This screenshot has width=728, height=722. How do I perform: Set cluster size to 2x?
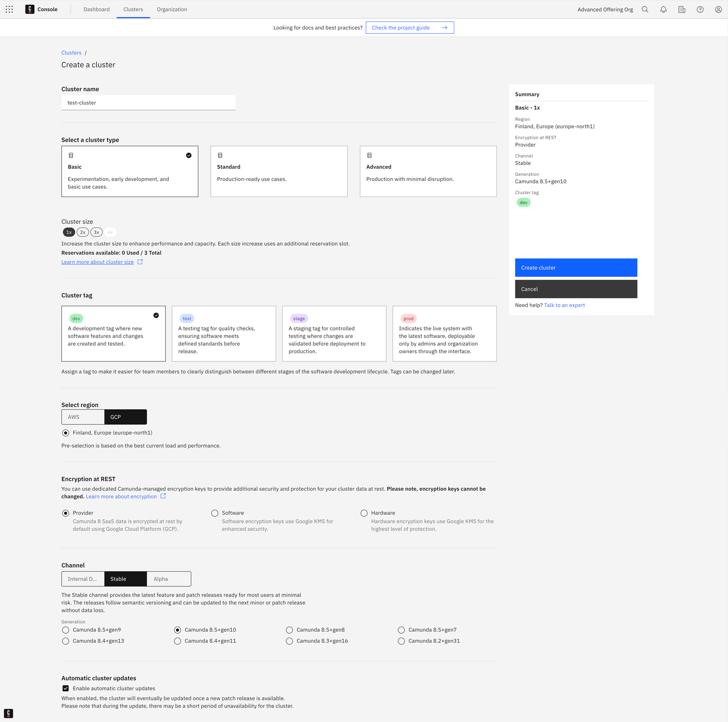pos(83,232)
